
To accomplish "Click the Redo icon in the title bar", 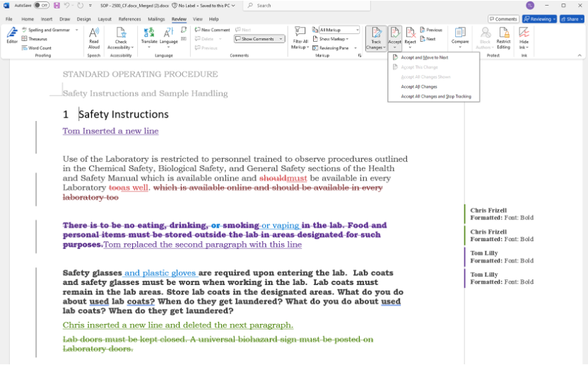I will coord(80,5).
